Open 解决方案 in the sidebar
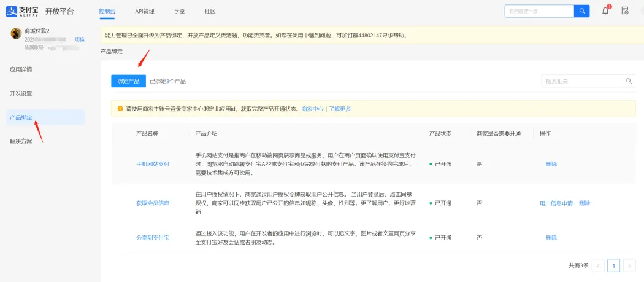This screenshot has width=644, height=282. [x=21, y=141]
